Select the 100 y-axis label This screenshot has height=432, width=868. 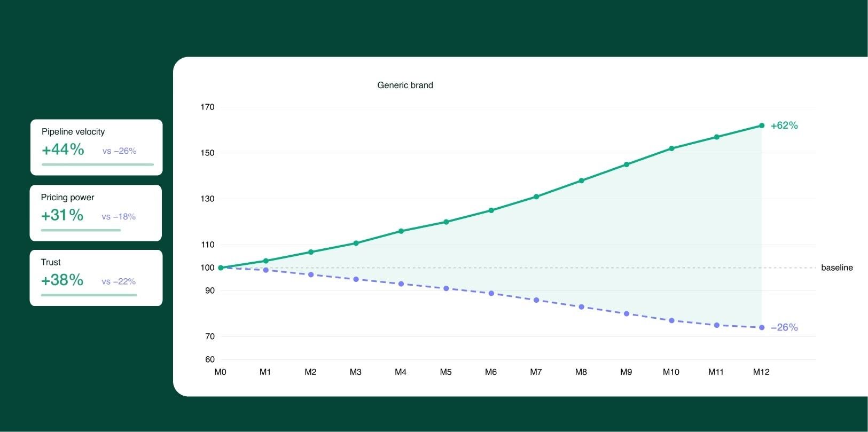207,268
